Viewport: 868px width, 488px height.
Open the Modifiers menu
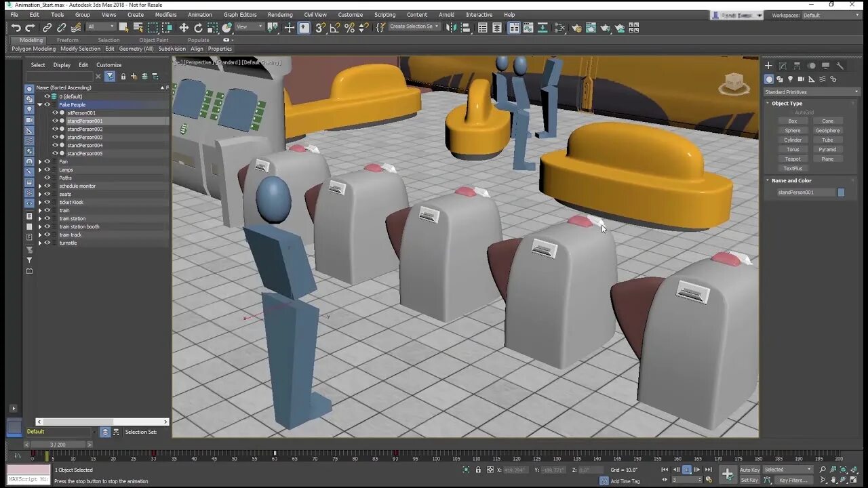[165, 14]
